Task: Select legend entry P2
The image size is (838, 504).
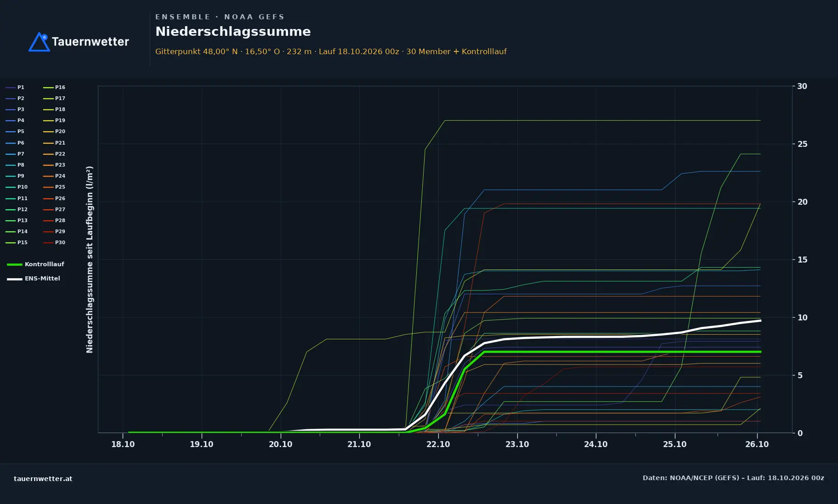Action: 15,98
